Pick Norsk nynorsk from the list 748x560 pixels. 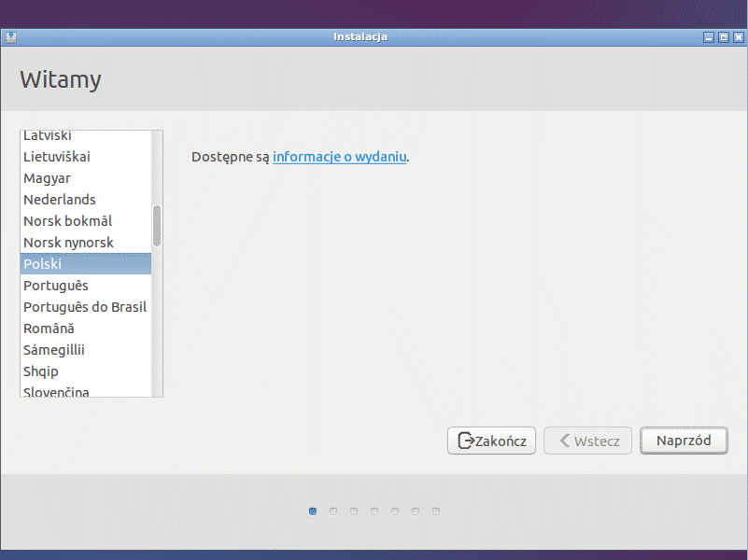pos(68,243)
